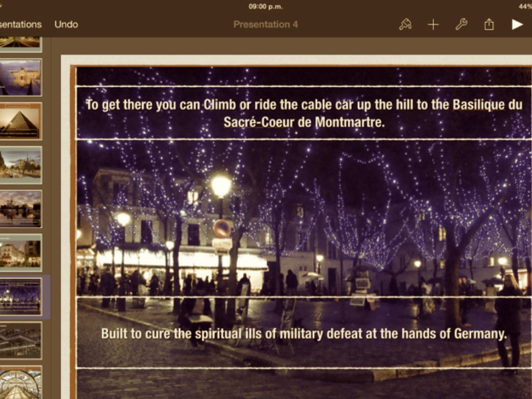Play the slideshow
The image size is (532, 399).
tap(517, 24)
